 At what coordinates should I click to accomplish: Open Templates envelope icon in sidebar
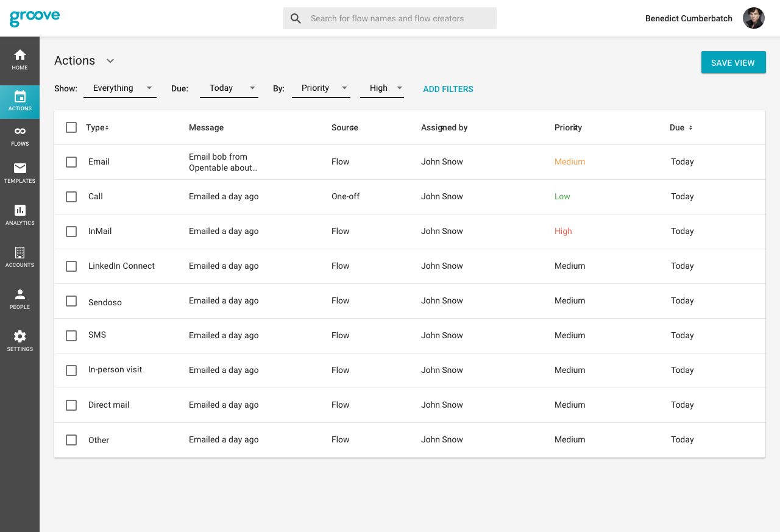pos(20,168)
